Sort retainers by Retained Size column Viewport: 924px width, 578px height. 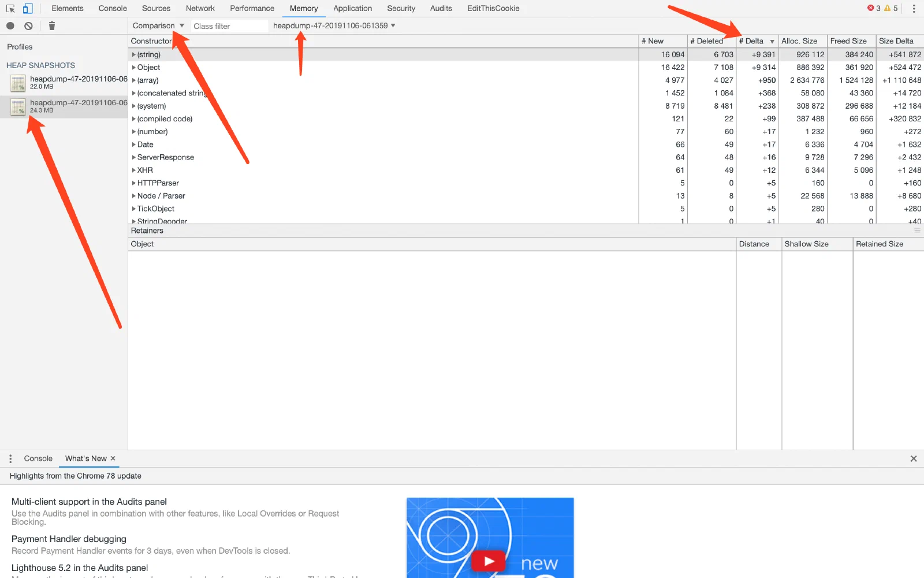pos(888,244)
